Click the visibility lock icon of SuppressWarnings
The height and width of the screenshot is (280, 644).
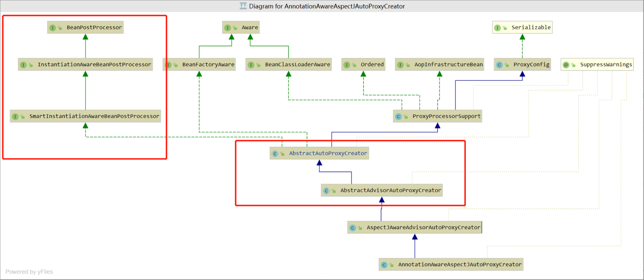(x=574, y=65)
